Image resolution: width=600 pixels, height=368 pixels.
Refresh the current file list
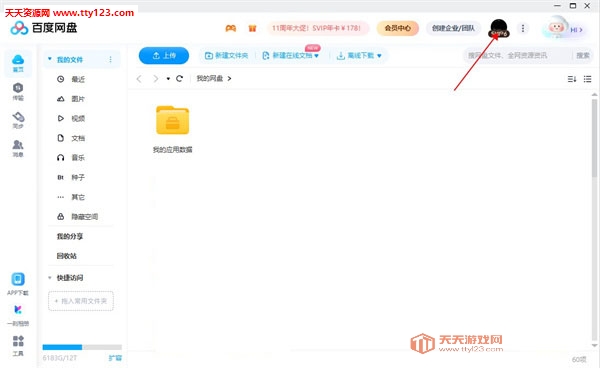tap(179, 78)
